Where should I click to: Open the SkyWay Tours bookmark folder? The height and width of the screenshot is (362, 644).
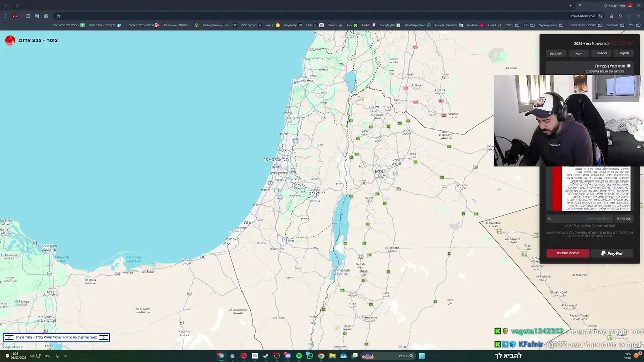550,25
